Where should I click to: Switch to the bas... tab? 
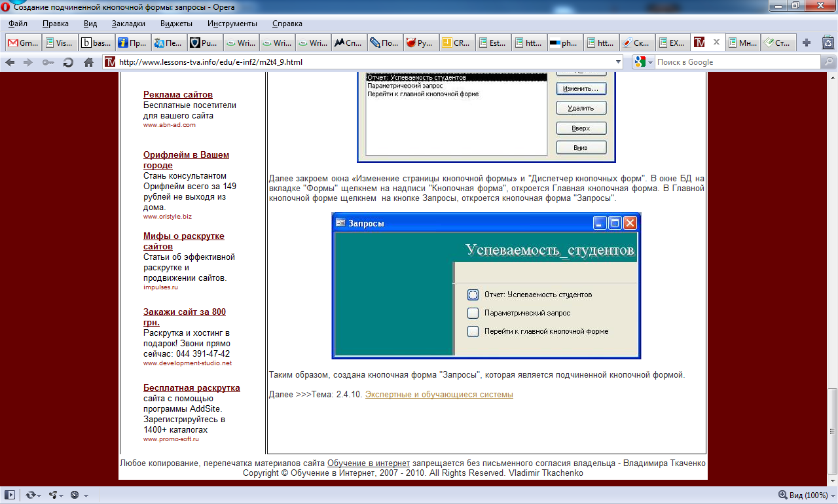(96, 43)
